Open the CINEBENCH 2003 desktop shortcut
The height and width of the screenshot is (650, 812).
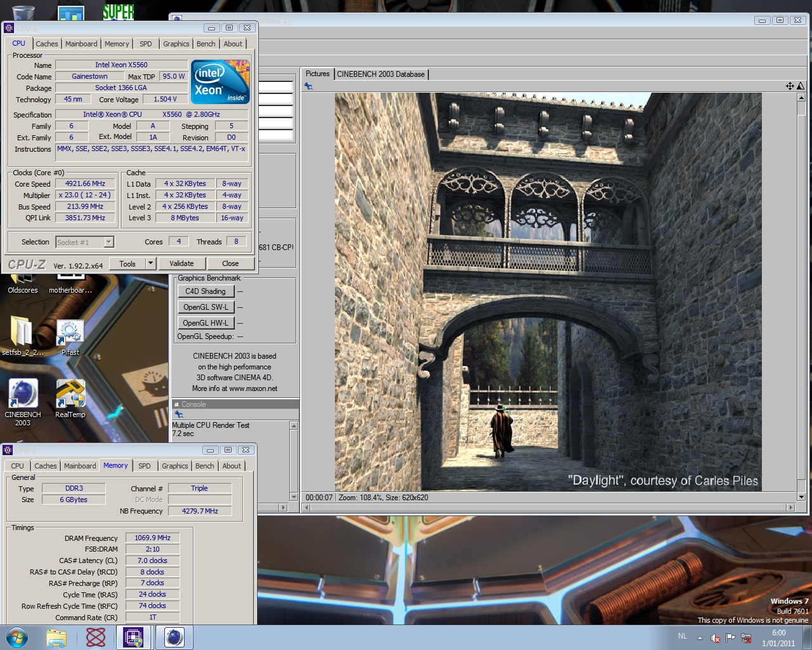pos(23,402)
